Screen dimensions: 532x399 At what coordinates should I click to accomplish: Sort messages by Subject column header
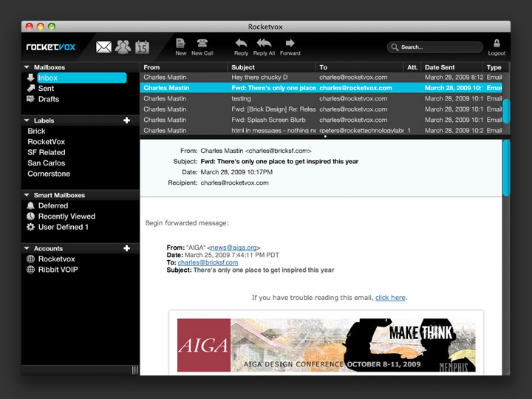point(272,67)
